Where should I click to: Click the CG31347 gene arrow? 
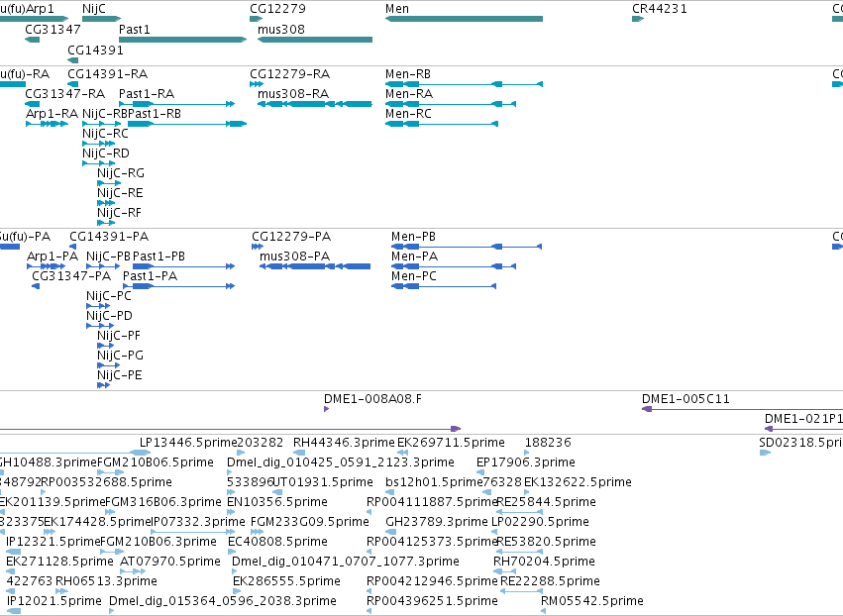pyautogui.click(x=33, y=40)
